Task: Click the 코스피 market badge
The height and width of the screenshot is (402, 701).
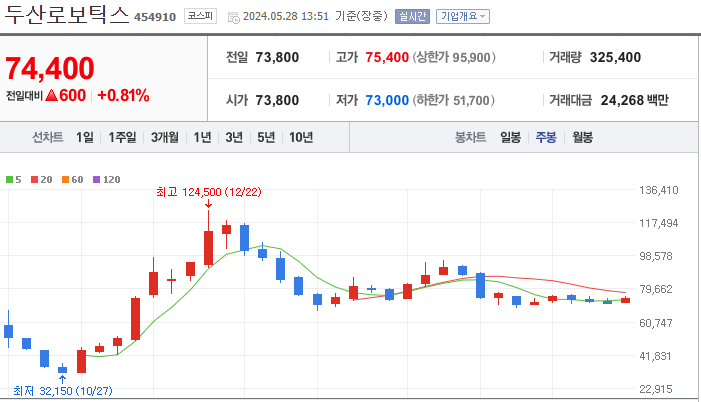Action: (200, 16)
